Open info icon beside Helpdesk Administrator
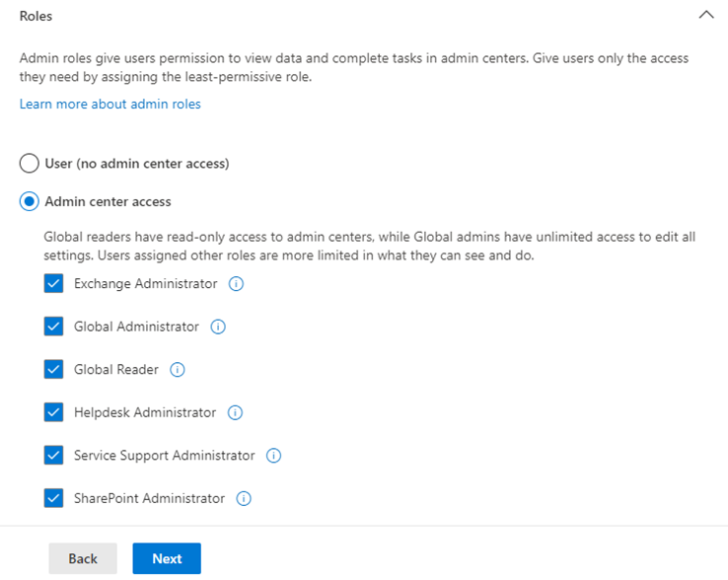The width and height of the screenshot is (728, 580). 235,412
